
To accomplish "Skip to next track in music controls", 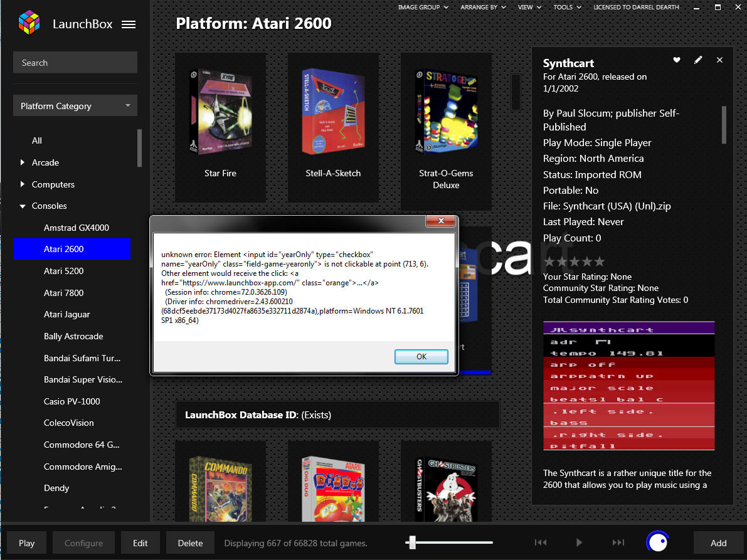I will click(x=618, y=542).
